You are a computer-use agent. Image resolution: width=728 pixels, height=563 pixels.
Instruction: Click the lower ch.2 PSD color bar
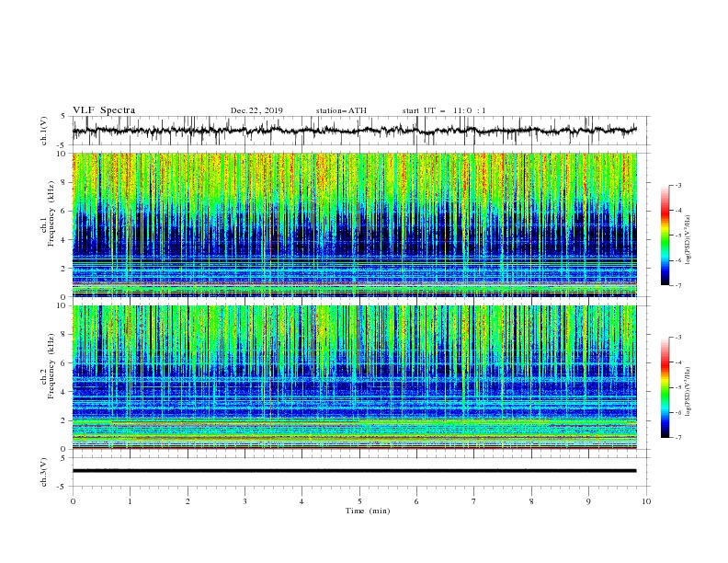click(665, 387)
